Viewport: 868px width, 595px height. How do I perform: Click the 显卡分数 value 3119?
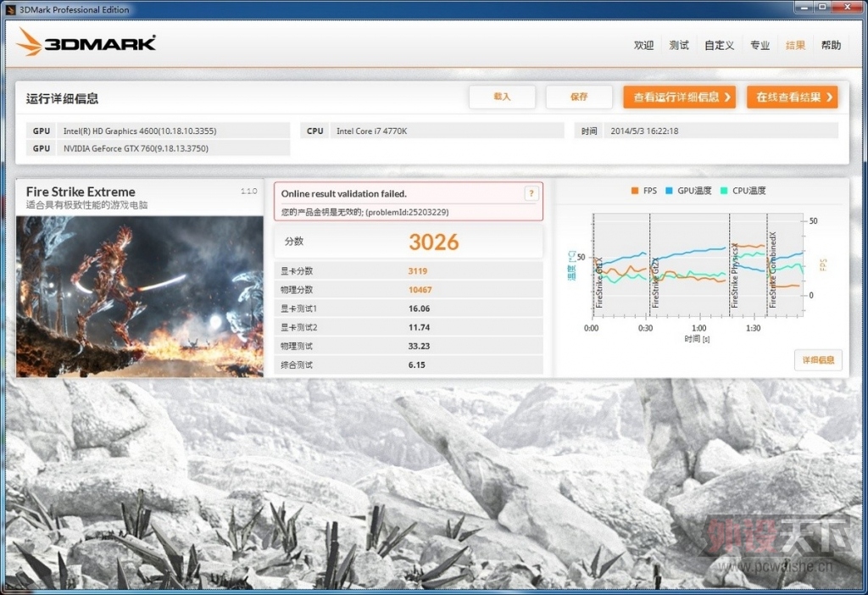point(418,271)
